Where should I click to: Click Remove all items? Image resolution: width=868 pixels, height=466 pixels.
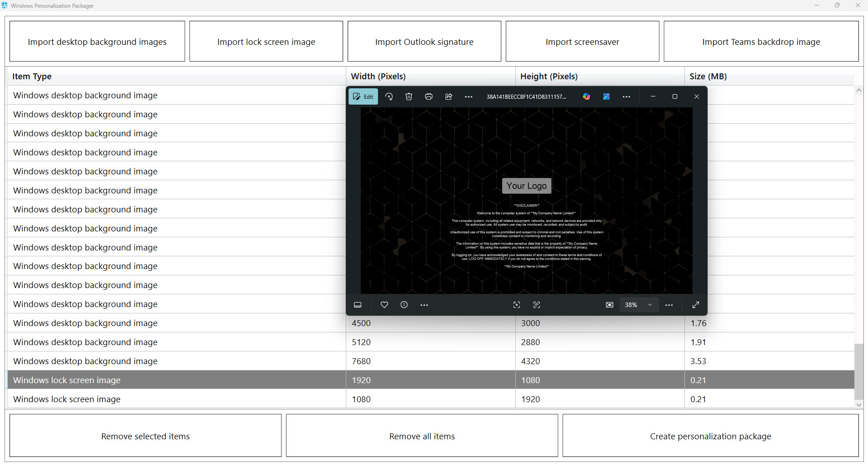click(422, 436)
